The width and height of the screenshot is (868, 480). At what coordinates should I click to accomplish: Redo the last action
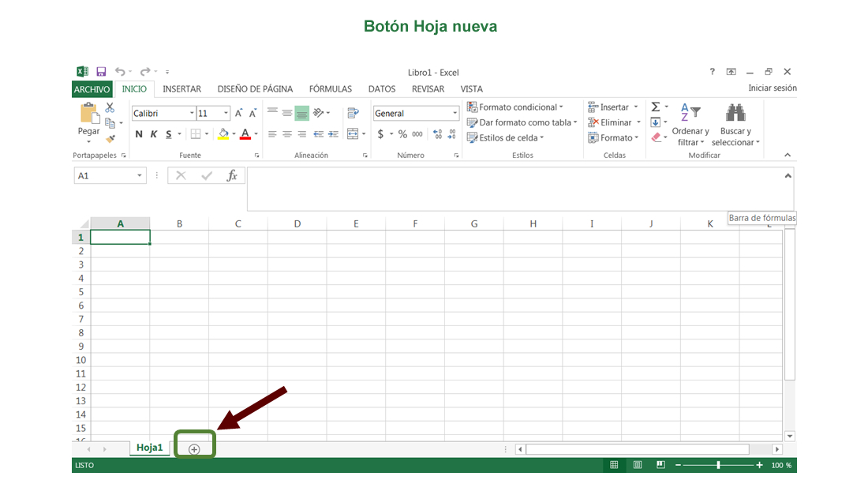tap(145, 71)
